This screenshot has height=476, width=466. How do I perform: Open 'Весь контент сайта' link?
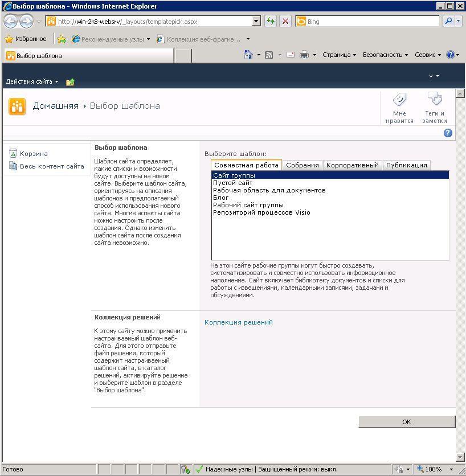click(52, 166)
